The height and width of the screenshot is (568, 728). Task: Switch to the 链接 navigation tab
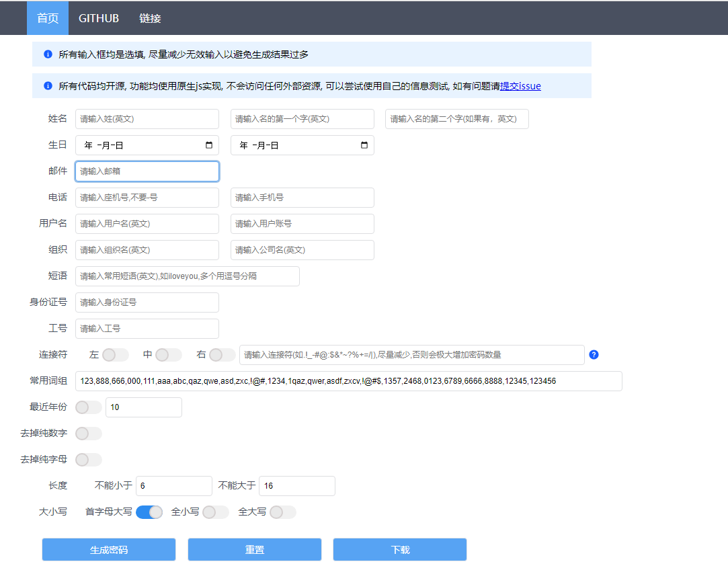(150, 18)
